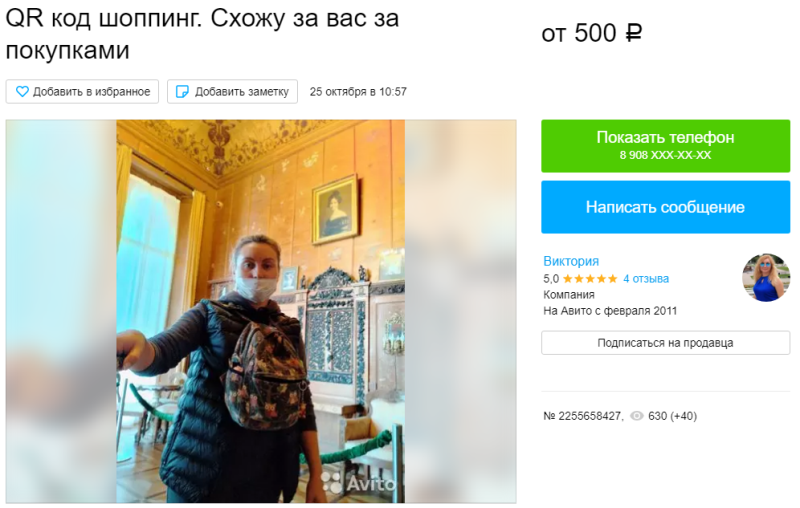Subscribe with Подписаться на продавца
The height and width of the screenshot is (508, 800).
point(665,343)
